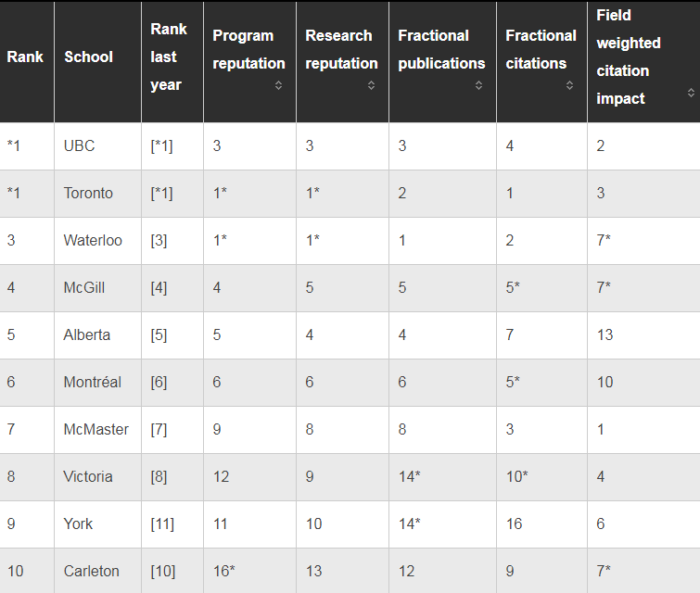700x593 pixels.
Task: Click the McGill school name
Action: point(83,288)
